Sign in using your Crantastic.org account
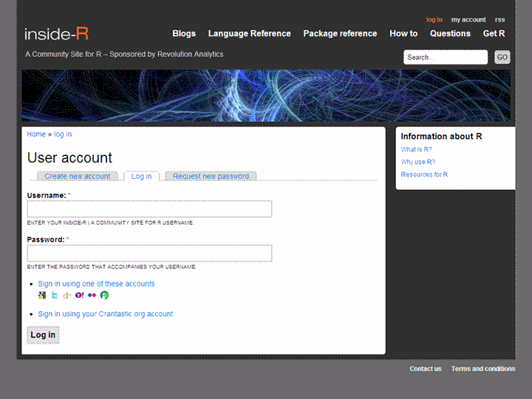Image resolution: width=532 pixels, height=399 pixels. coord(106,314)
